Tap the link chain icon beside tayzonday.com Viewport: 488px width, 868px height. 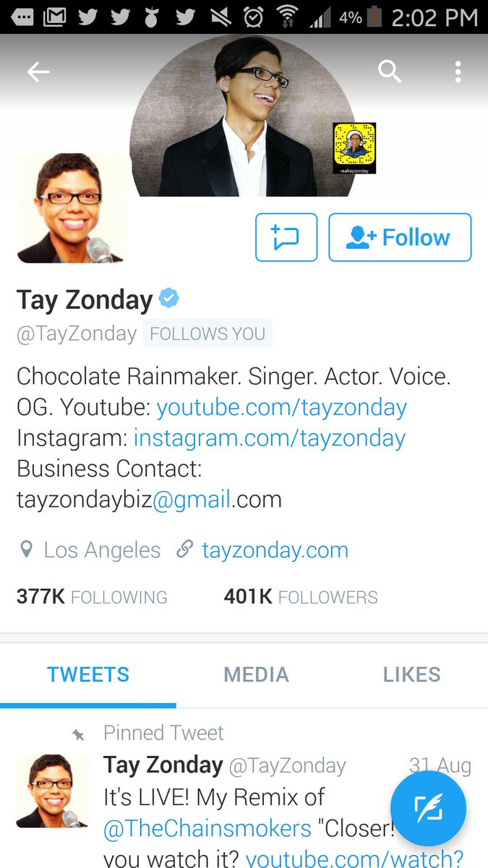(184, 550)
